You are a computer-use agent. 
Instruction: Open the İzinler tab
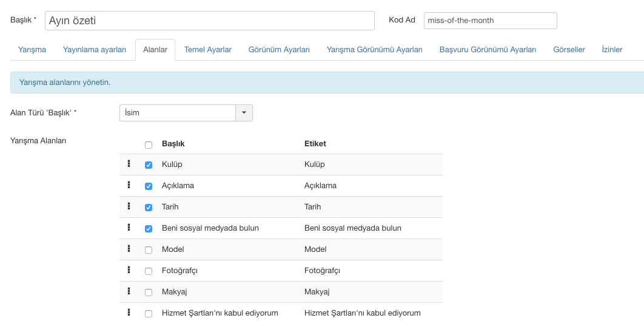click(x=612, y=50)
